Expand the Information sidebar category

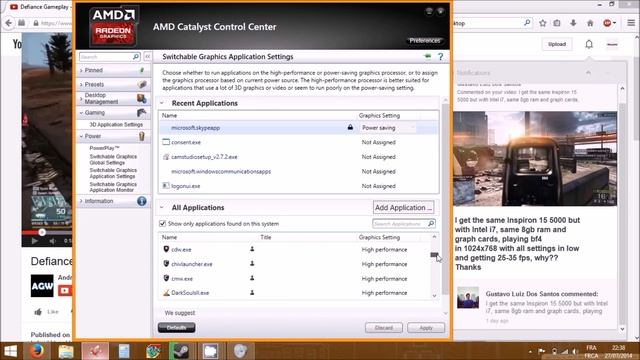tap(81, 201)
